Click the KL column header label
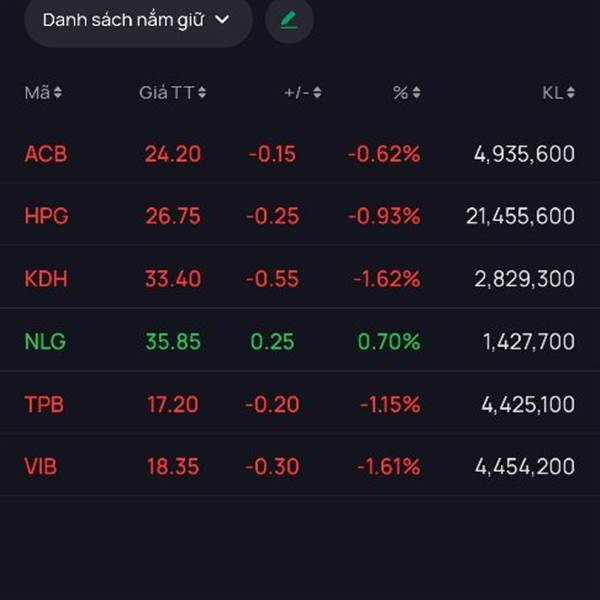600x600 pixels. [x=552, y=93]
